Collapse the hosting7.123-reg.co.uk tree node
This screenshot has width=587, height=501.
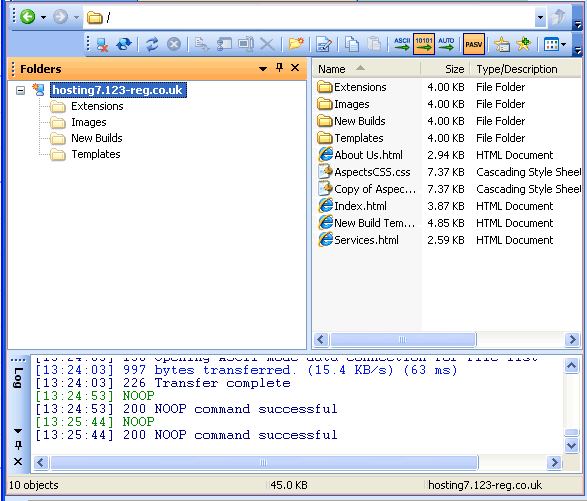21,90
